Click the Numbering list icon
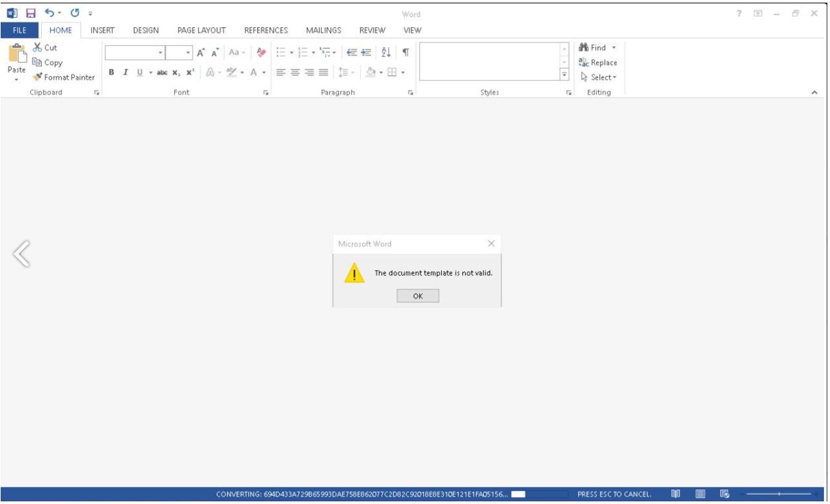 tap(301, 51)
